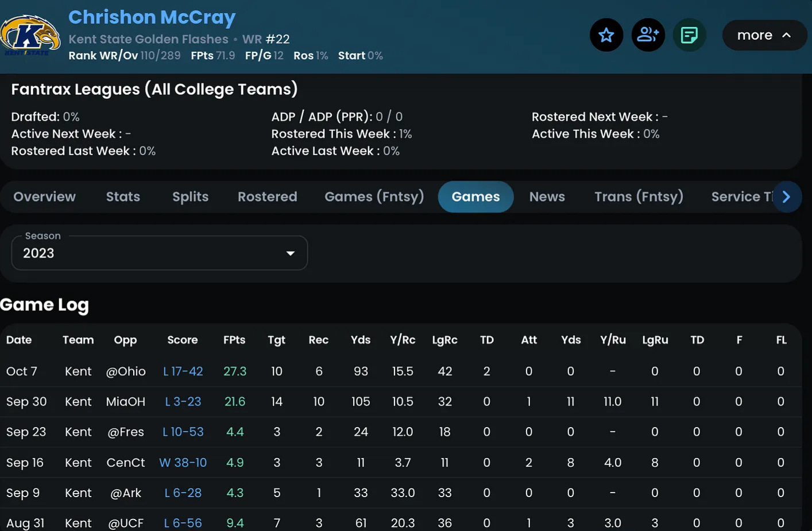Select the Games tab
Image resolution: width=812 pixels, height=531 pixels.
tap(475, 197)
